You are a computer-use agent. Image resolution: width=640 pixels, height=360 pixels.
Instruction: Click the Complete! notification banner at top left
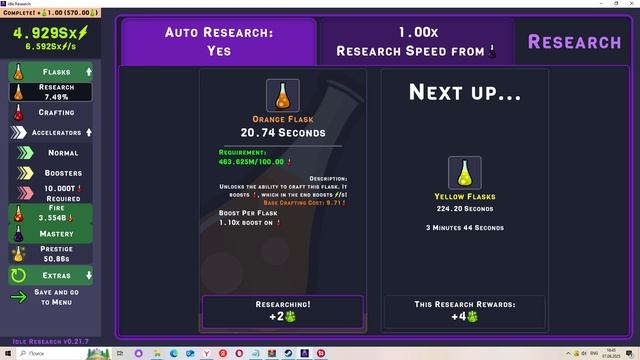tap(50, 13)
